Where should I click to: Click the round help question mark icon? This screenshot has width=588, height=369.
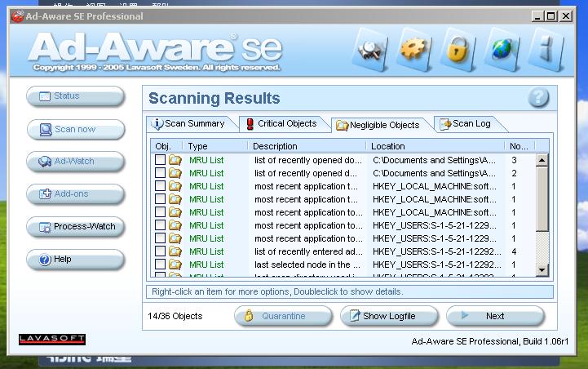[x=538, y=98]
